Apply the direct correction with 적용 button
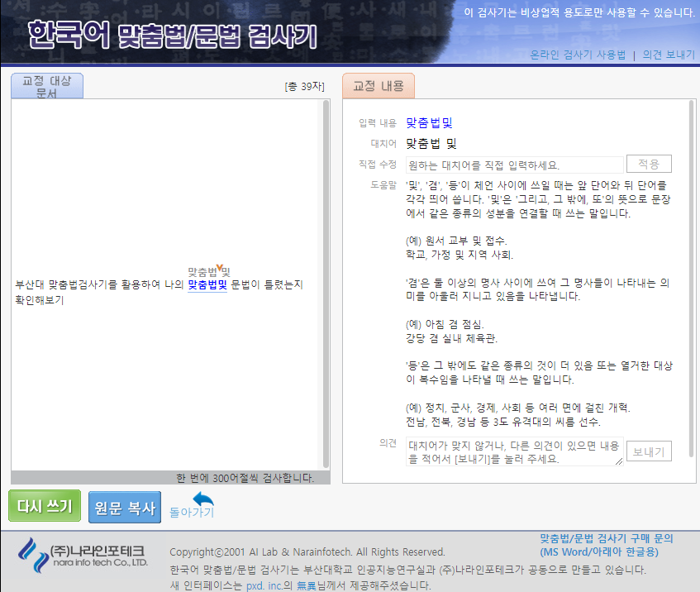 point(649,164)
